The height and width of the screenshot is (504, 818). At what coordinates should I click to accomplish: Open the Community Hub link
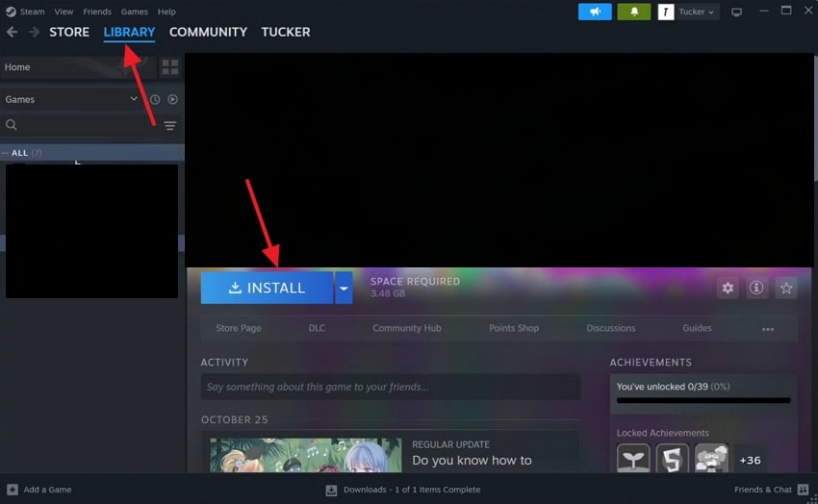pyautogui.click(x=407, y=328)
